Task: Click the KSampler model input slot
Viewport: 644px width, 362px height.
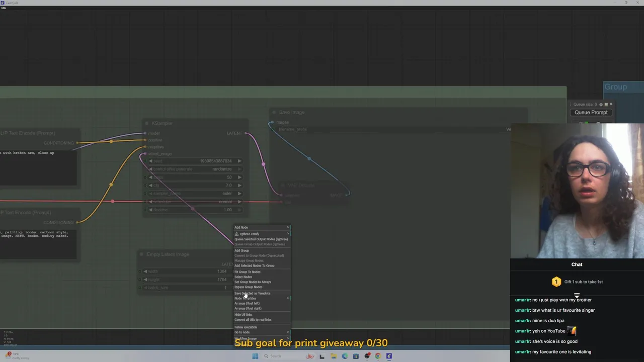Action: (145, 133)
